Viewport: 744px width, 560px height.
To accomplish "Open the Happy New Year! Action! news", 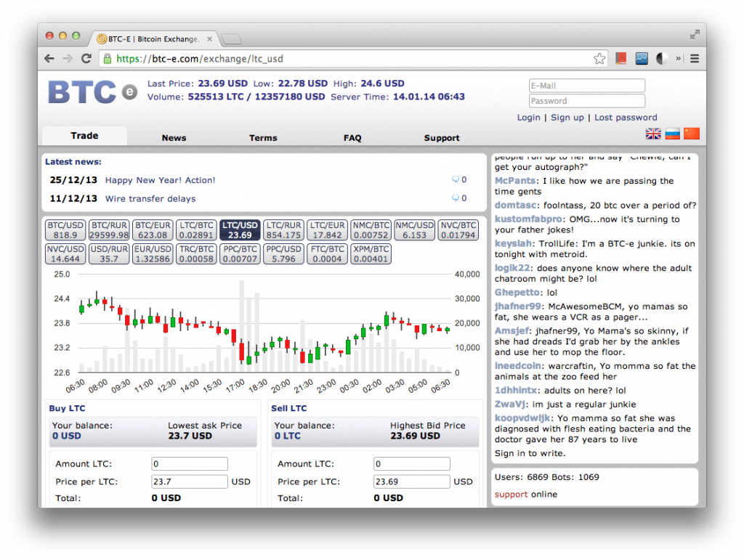I will pos(160,180).
